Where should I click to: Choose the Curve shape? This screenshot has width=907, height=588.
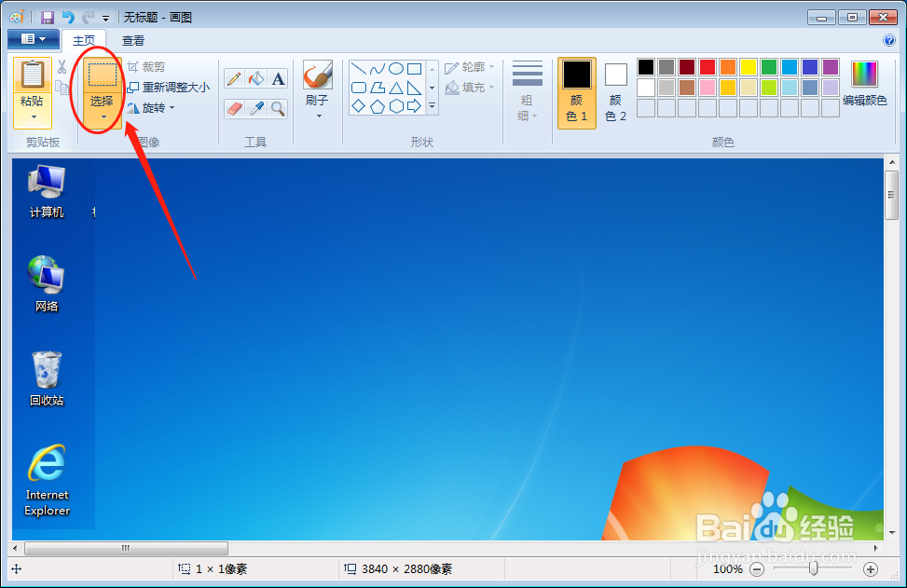click(378, 69)
